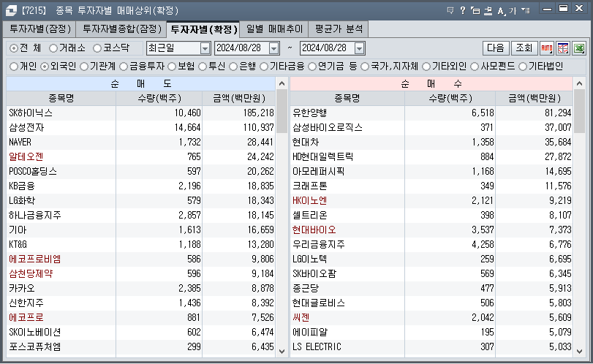Choose the 외국인 investor radio button
Screen dimensions: 593x364
(x=45, y=67)
